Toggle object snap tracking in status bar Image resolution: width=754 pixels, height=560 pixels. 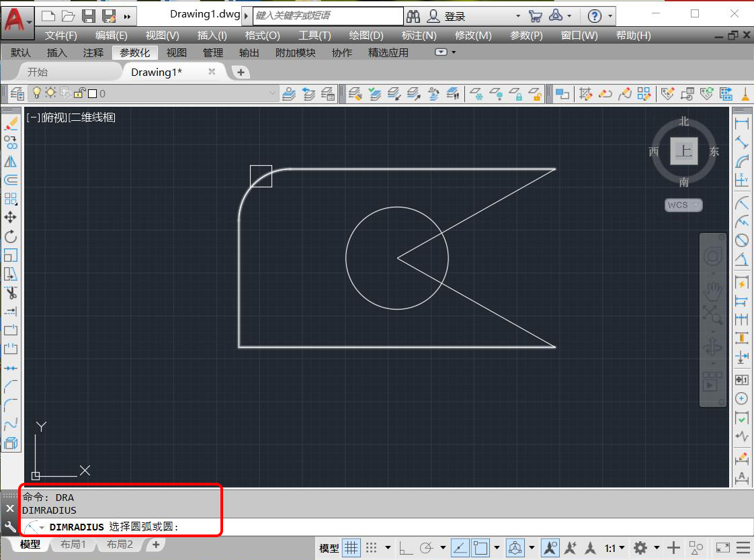point(460,548)
